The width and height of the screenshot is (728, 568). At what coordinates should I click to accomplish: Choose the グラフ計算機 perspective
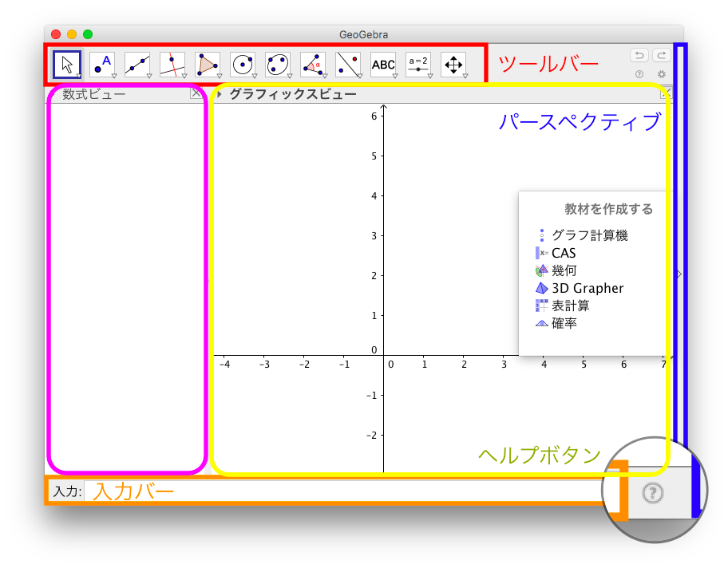coord(581,235)
